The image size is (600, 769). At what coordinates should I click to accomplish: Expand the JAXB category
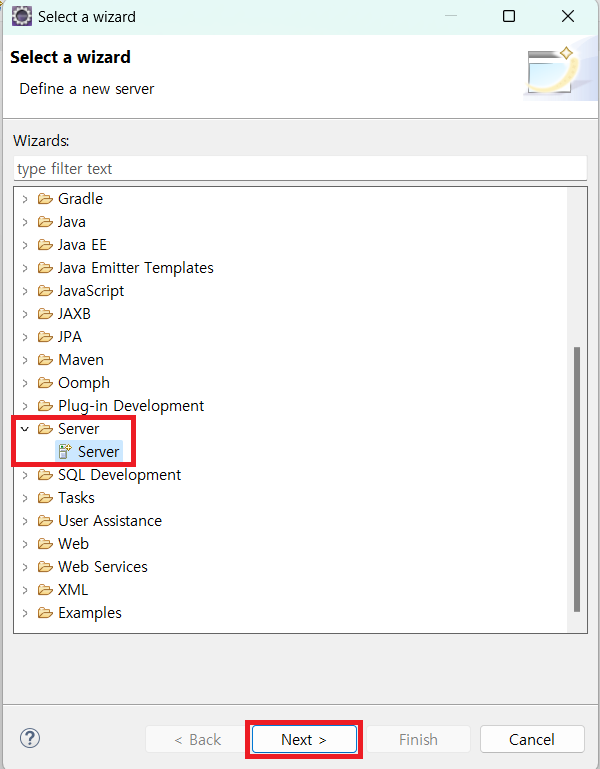(25, 314)
